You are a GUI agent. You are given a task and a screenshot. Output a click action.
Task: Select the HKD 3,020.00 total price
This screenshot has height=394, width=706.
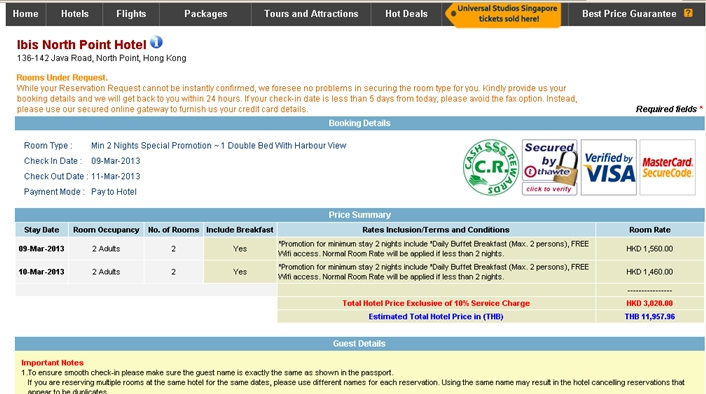click(650, 303)
